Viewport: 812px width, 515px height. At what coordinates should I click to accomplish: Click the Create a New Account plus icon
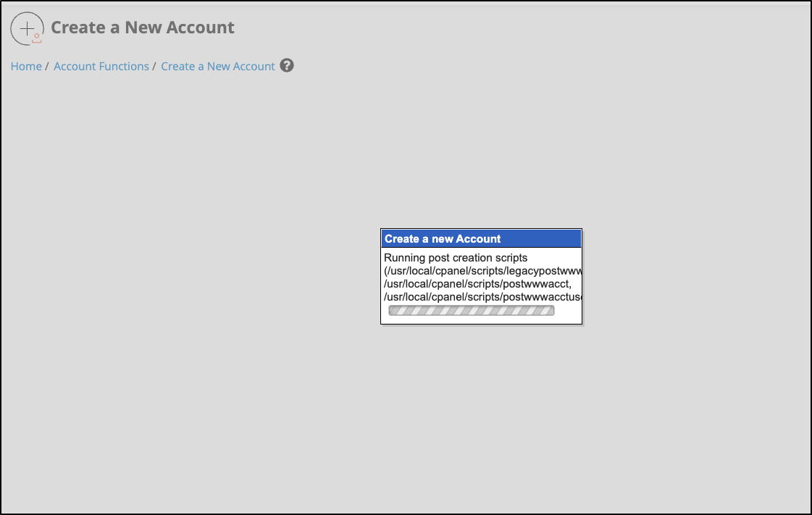(x=27, y=28)
